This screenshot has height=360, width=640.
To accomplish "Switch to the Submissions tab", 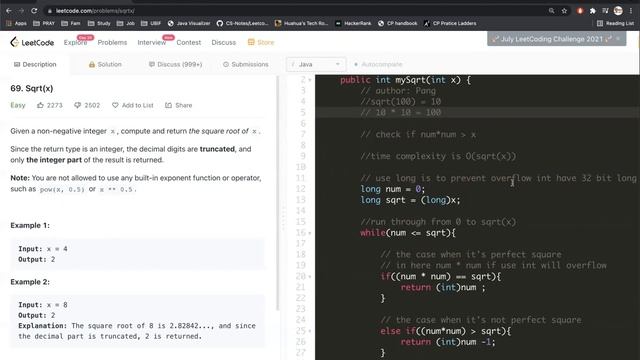I will [x=246, y=64].
